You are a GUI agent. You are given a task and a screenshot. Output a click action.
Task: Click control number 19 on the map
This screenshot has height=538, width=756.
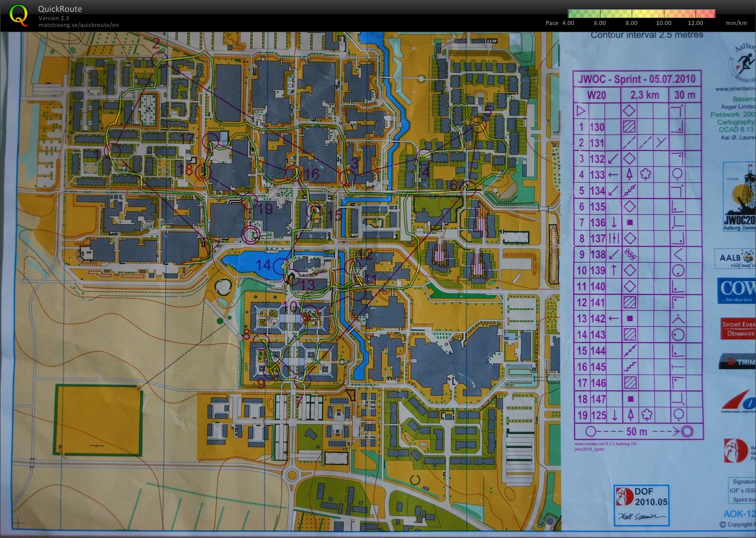pyautogui.click(x=266, y=209)
